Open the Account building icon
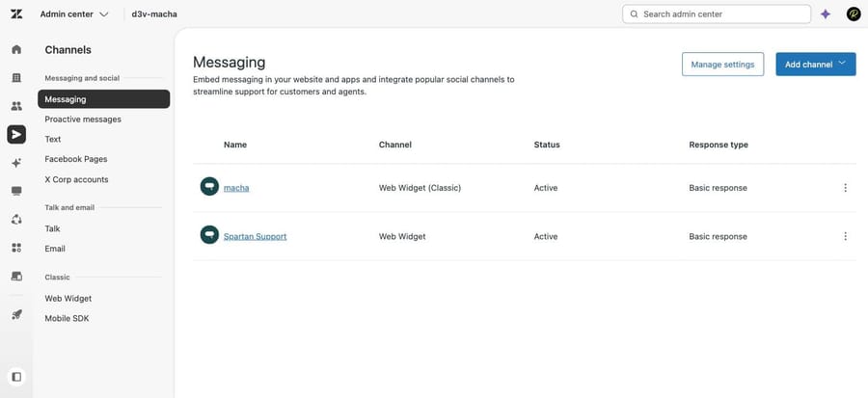This screenshot has width=868, height=398. coord(16,78)
